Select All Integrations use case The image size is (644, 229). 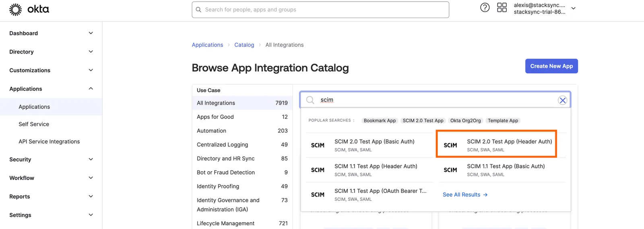click(242, 103)
